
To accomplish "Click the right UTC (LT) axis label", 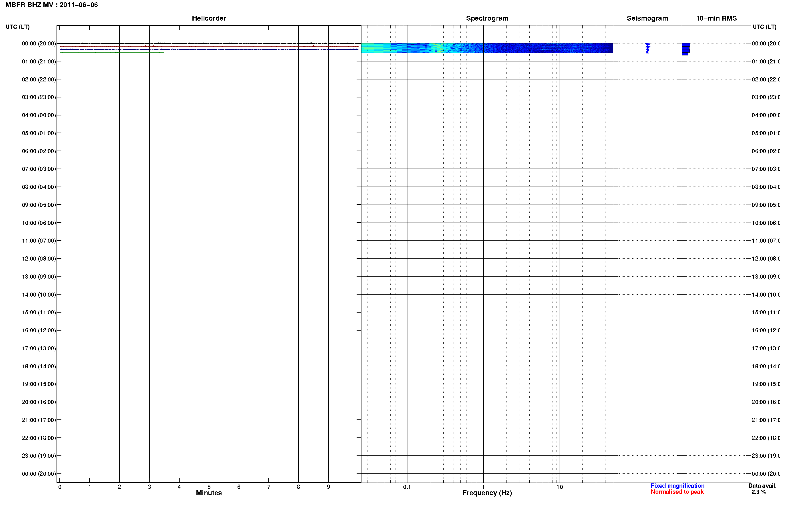I will (x=764, y=27).
